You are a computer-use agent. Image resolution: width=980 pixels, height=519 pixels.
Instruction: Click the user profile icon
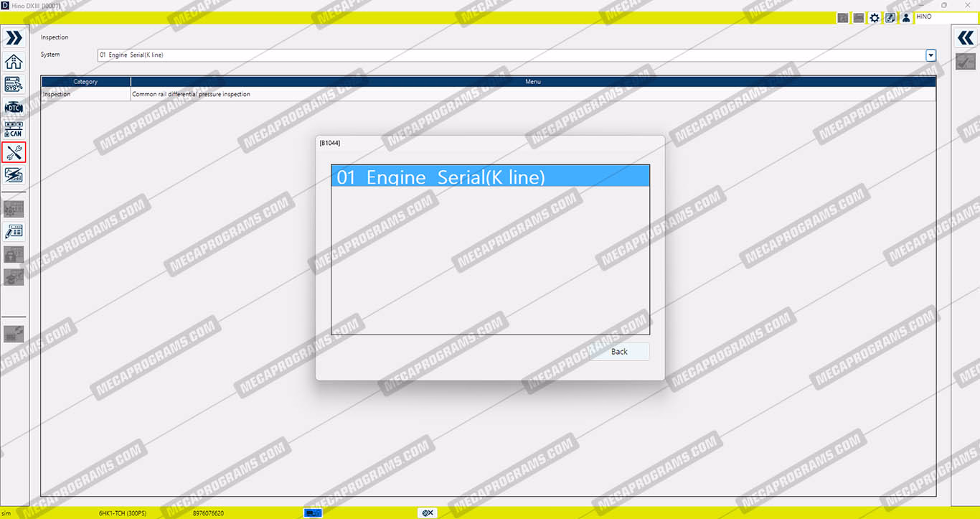pos(906,18)
